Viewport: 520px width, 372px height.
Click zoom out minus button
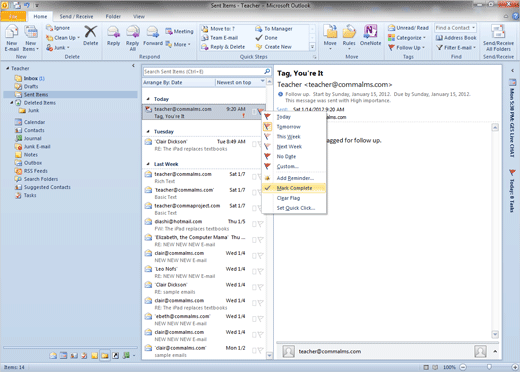coord(463,367)
